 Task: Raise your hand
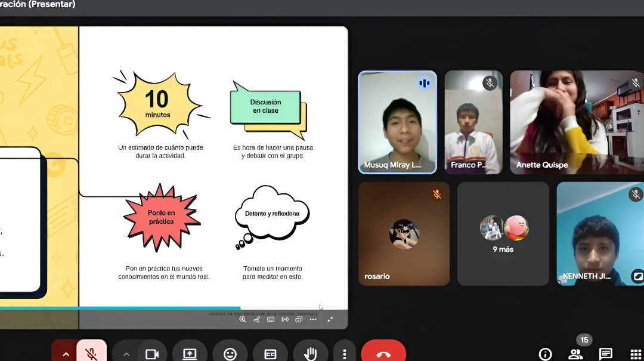[310, 353]
